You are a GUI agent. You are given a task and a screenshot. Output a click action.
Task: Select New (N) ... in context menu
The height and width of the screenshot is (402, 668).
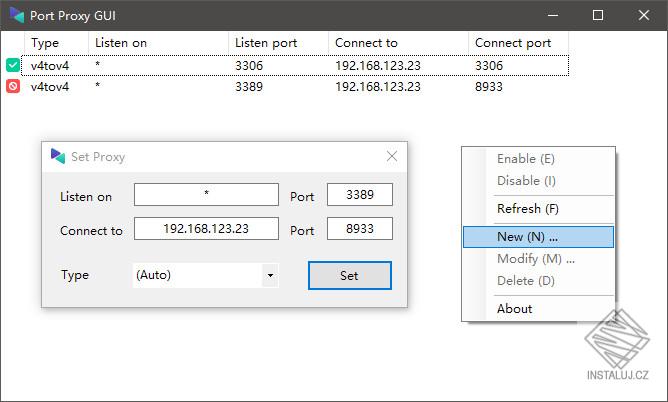point(538,237)
